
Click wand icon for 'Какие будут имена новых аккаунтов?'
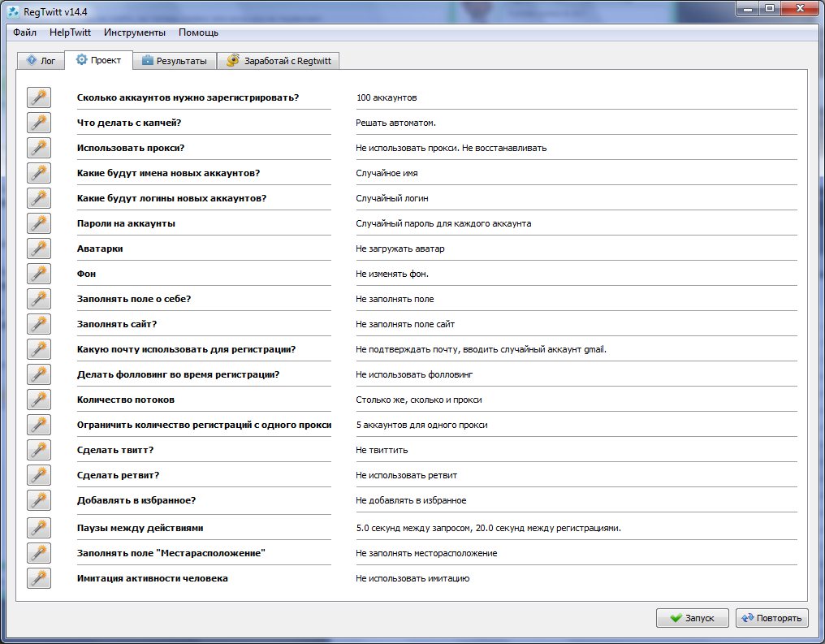pos(39,173)
